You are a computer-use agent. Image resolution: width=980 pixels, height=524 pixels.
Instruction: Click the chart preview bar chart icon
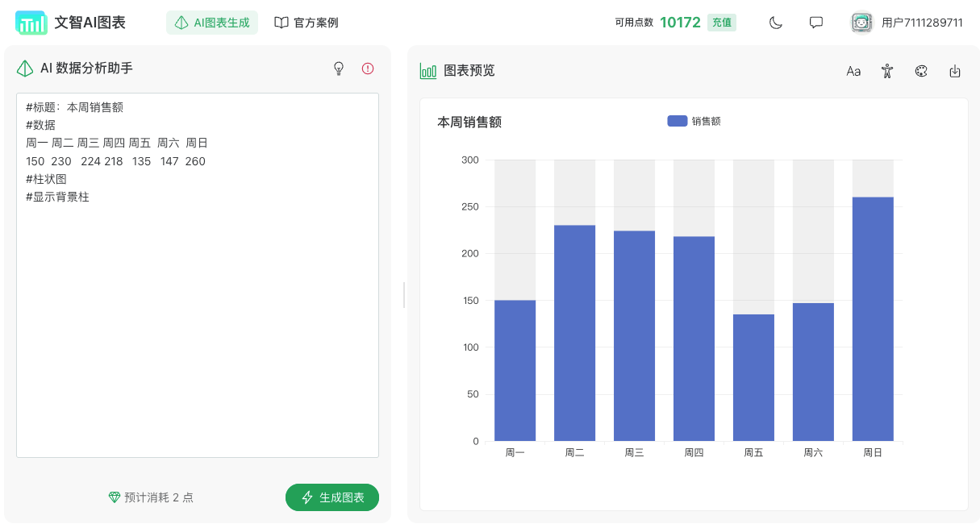428,71
